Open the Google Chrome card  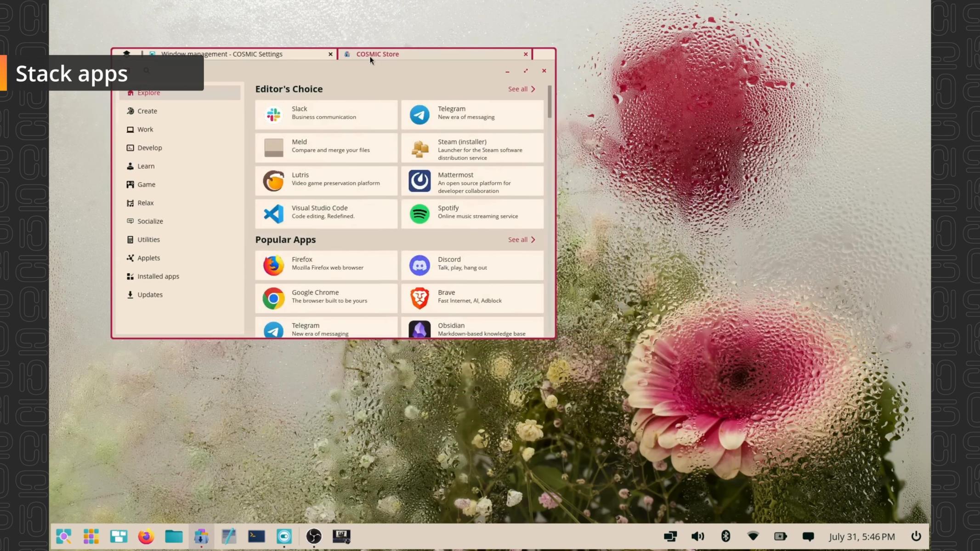(x=326, y=298)
